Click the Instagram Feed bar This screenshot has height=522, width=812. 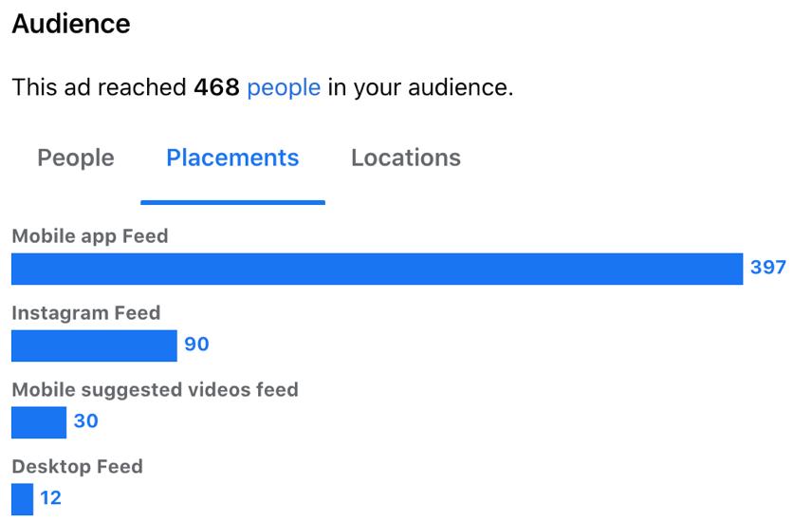[94, 345]
